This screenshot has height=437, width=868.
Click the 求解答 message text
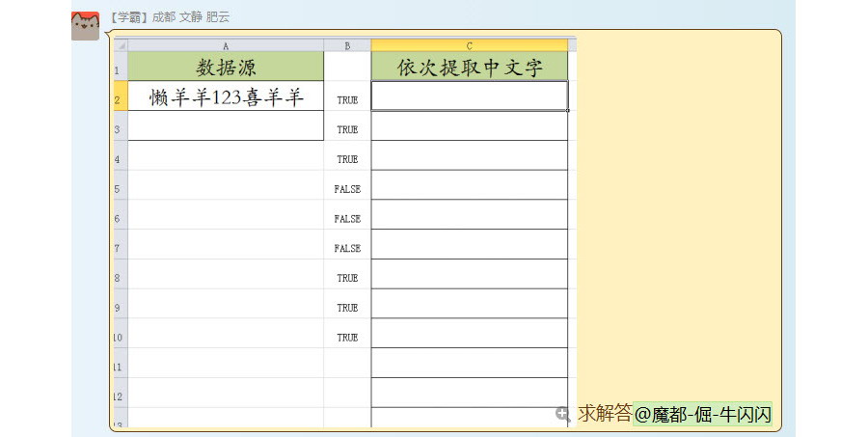[605, 413]
